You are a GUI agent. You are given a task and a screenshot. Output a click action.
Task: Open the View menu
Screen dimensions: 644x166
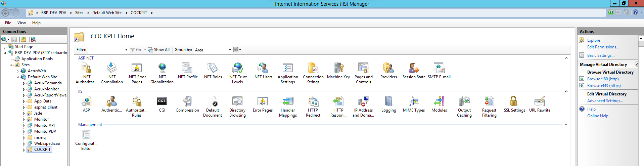pyautogui.click(x=21, y=23)
